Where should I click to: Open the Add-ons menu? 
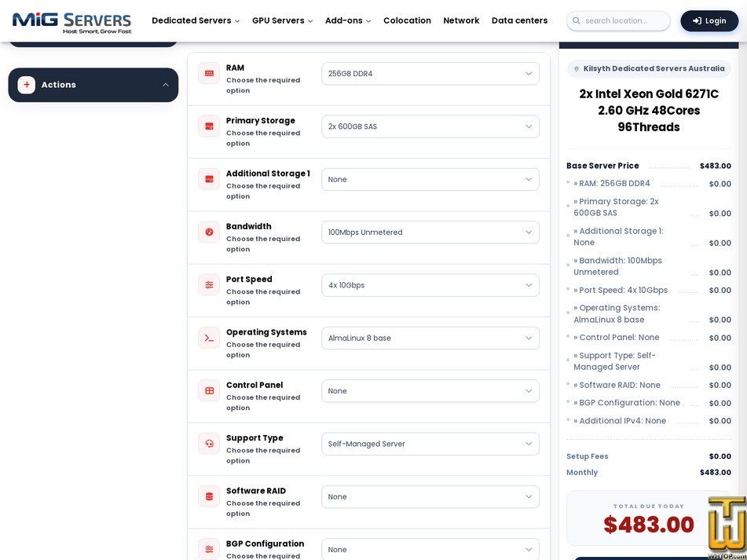[348, 20]
